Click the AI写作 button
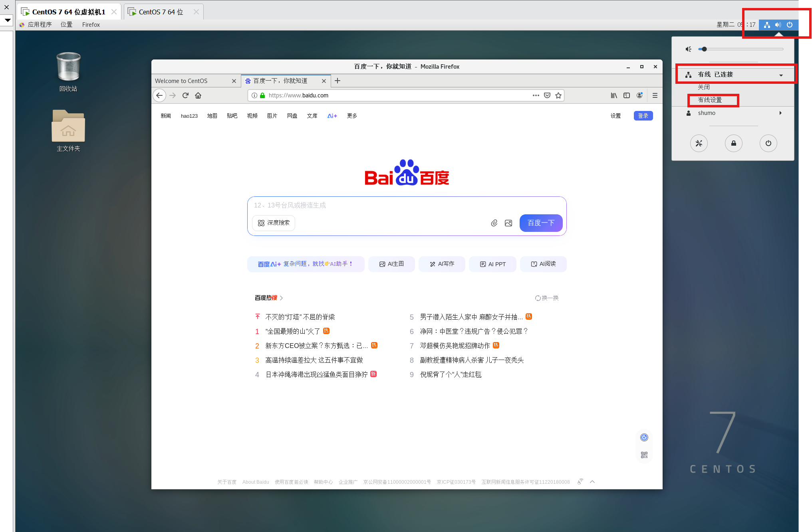The image size is (812, 532). 442,264
